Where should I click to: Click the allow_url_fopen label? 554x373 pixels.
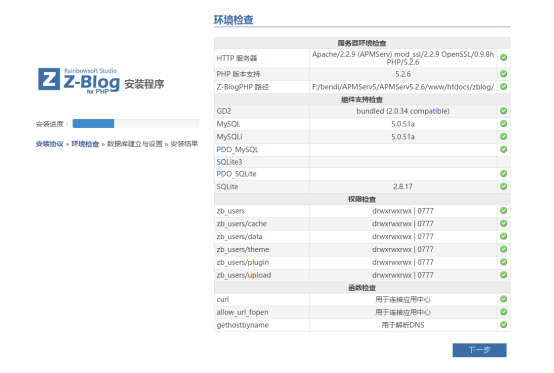pos(242,312)
